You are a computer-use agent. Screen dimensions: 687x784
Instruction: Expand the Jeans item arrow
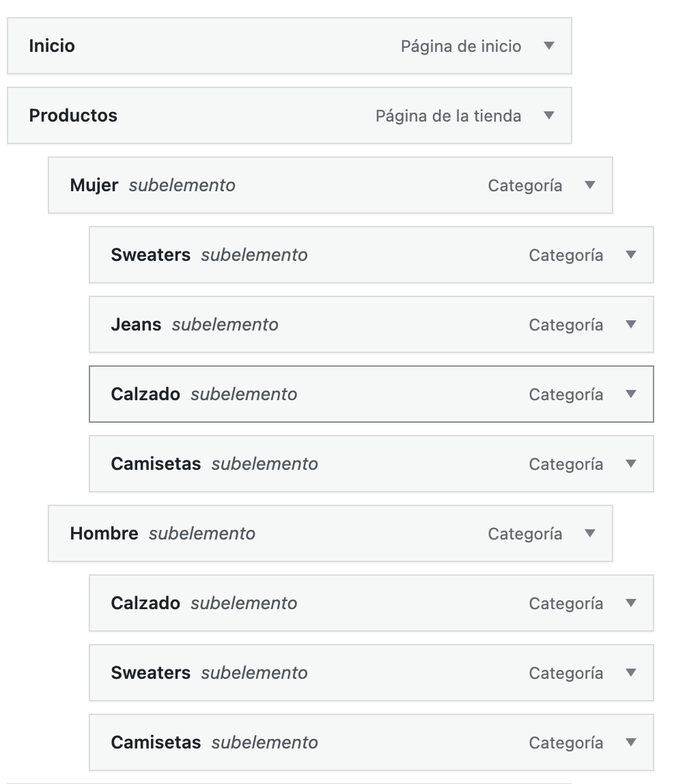tap(631, 324)
